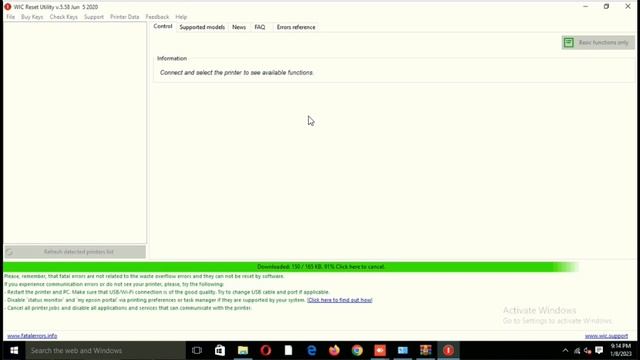Open File Explorer from the taskbar
This screenshot has height=360, width=640.
point(243,351)
